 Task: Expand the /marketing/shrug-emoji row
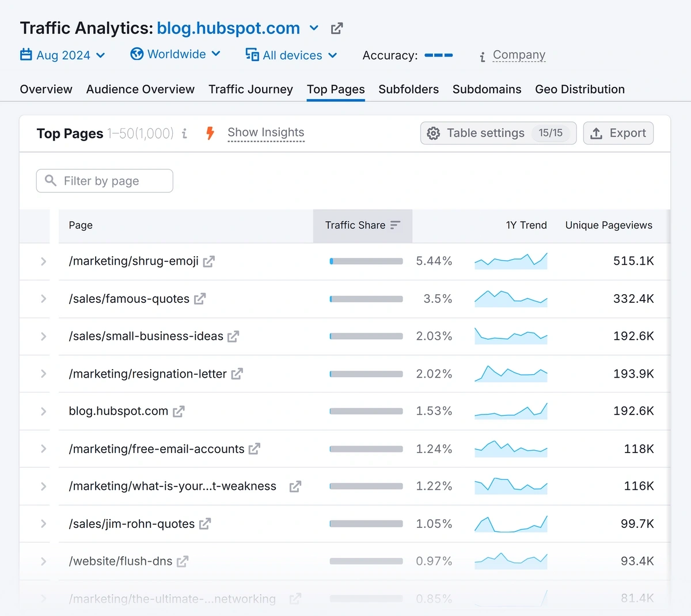tap(43, 261)
